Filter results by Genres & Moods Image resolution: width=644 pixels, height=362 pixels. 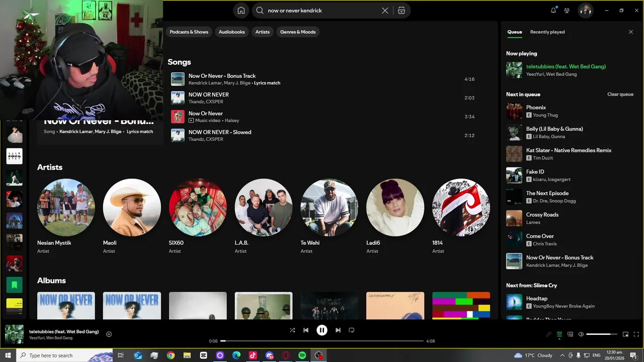[x=298, y=32]
